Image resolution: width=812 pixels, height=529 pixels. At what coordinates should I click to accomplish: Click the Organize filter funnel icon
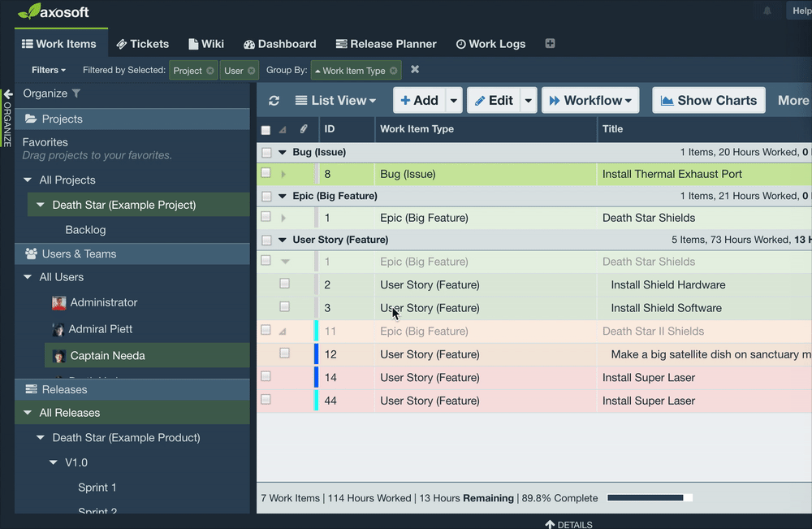76,93
